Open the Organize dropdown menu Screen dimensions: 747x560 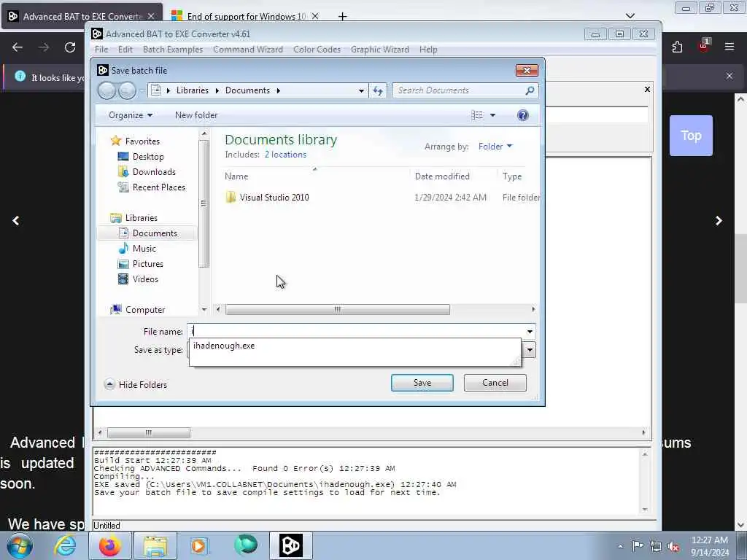tap(130, 115)
